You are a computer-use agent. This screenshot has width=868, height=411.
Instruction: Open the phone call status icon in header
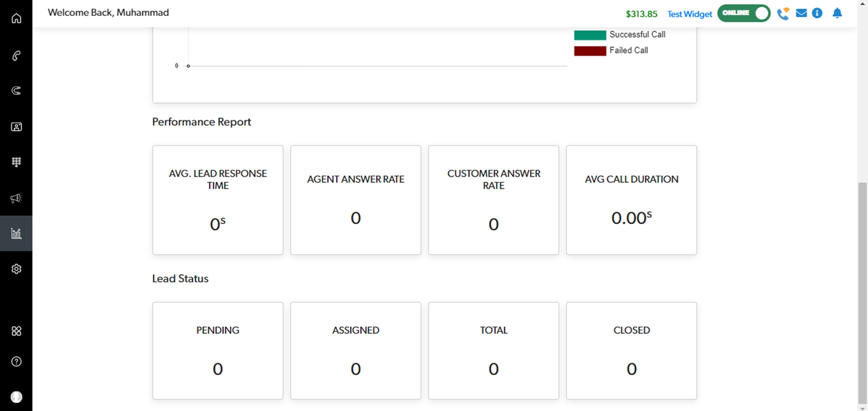click(783, 14)
